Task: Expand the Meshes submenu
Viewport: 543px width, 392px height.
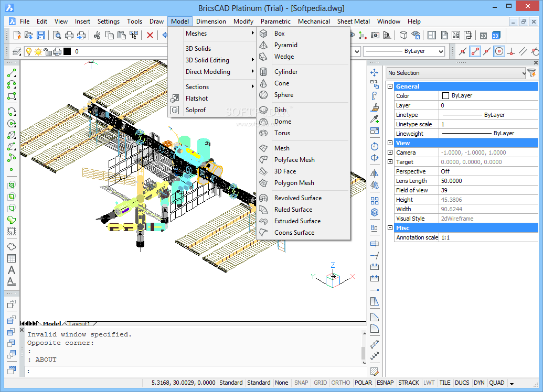Action: point(212,33)
